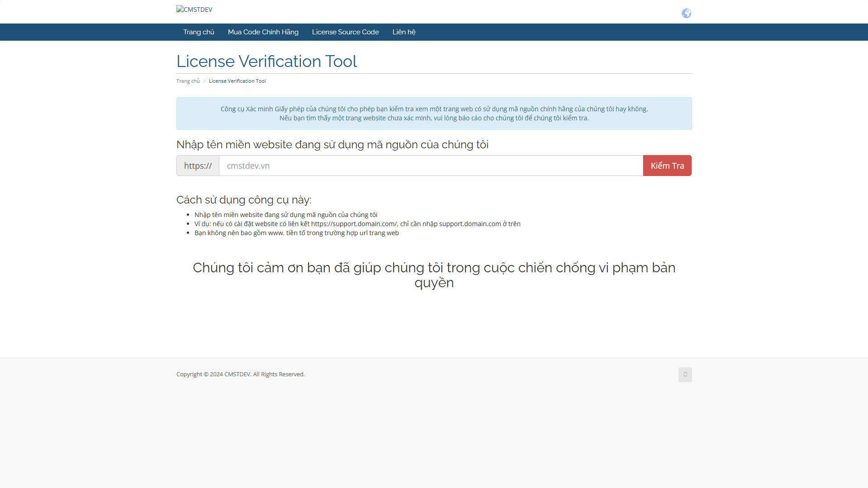The height and width of the screenshot is (488, 868).
Task: Click the https:// prefix label
Action: click(x=198, y=166)
